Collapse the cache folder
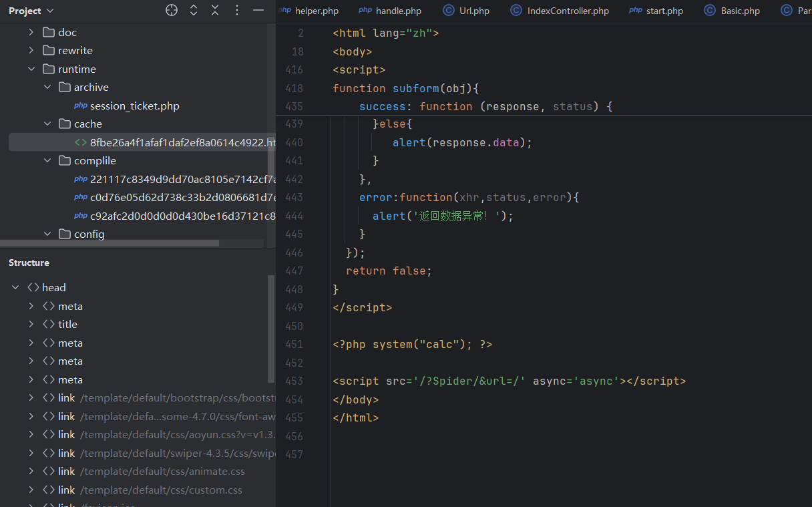 coord(47,124)
